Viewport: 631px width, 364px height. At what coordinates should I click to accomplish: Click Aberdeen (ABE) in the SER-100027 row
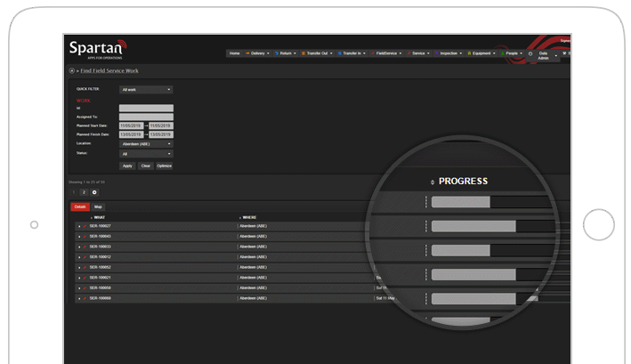pos(253,226)
